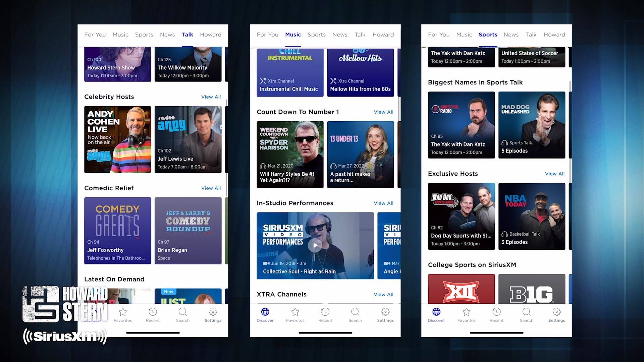The image size is (644, 362).
Task: View all Count Down To Number 1
Action: tap(384, 112)
